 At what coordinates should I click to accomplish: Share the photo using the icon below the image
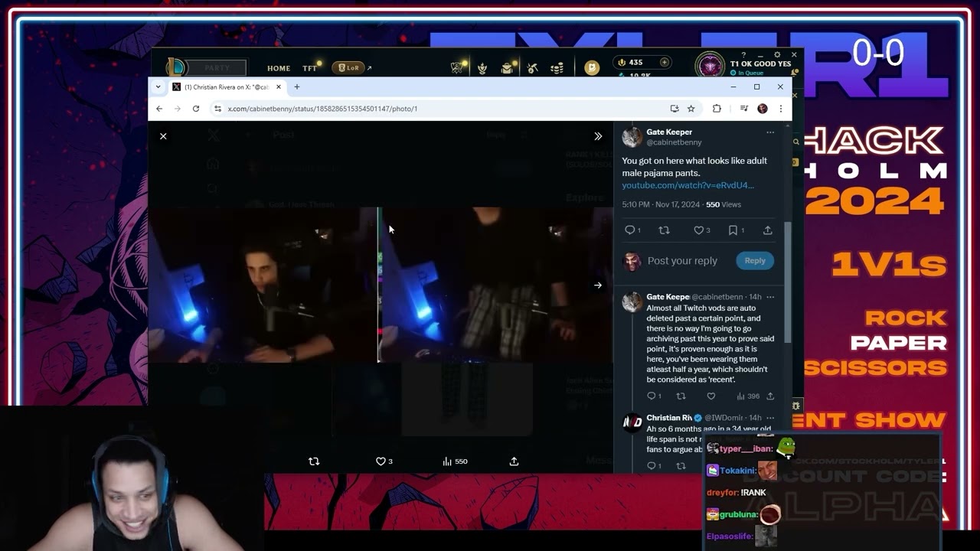pyautogui.click(x=514, y=461)
